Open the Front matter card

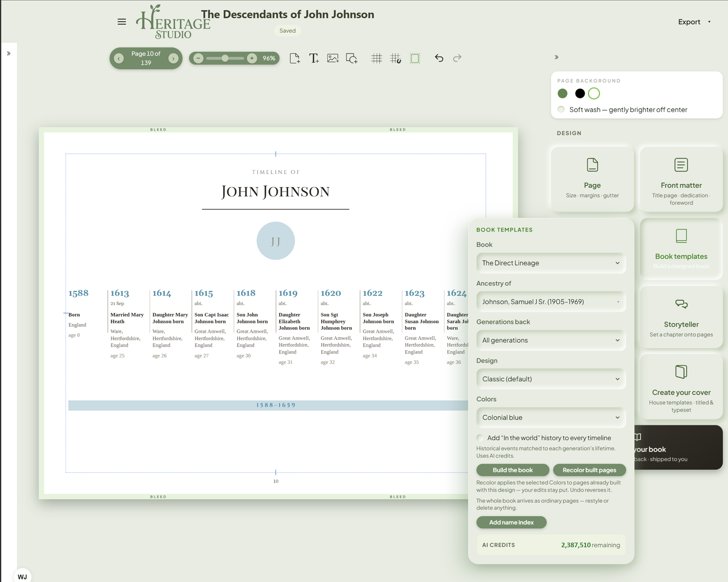pos(681,179)
